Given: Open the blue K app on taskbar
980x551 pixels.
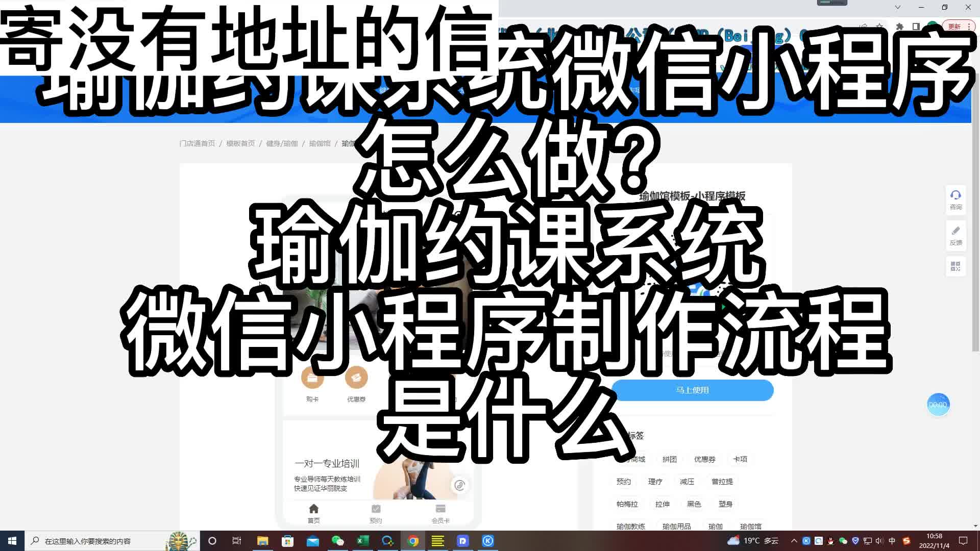Looking at the screenshot, I should (x=488, y=541).
